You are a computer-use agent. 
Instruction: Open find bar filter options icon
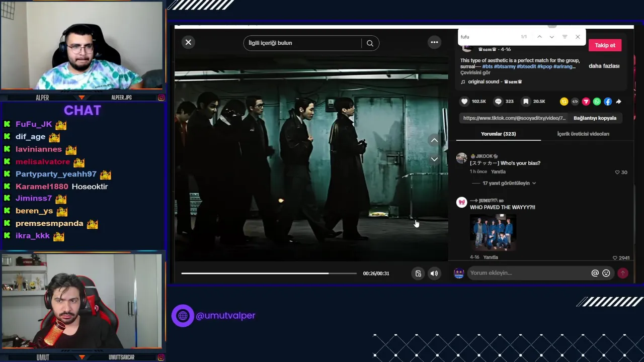565,37
